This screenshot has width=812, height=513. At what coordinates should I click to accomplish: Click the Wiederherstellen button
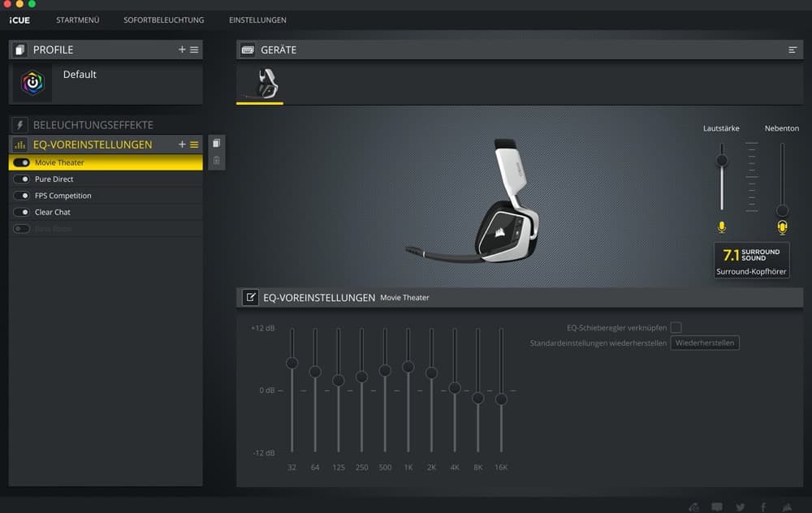tap(705, 343)
